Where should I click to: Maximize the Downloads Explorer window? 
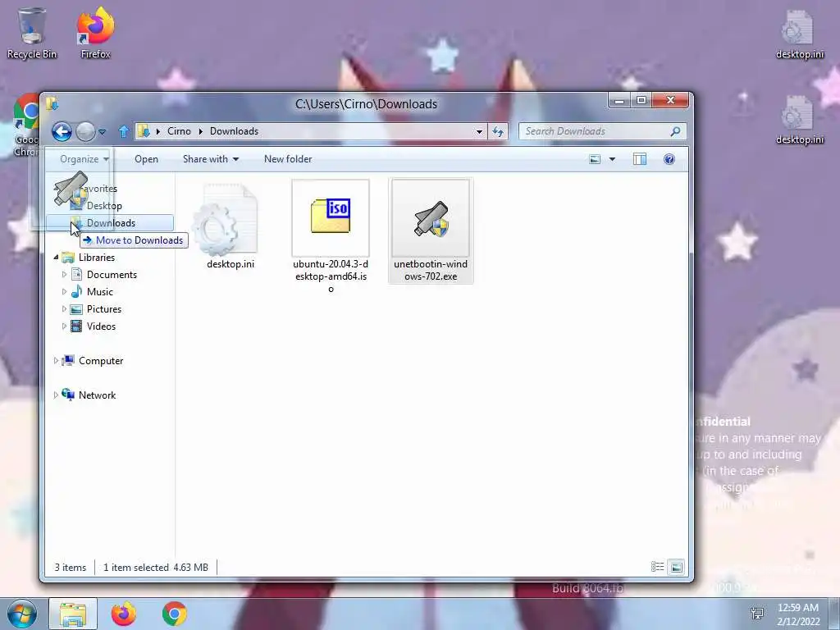click(x=641, y=101)
